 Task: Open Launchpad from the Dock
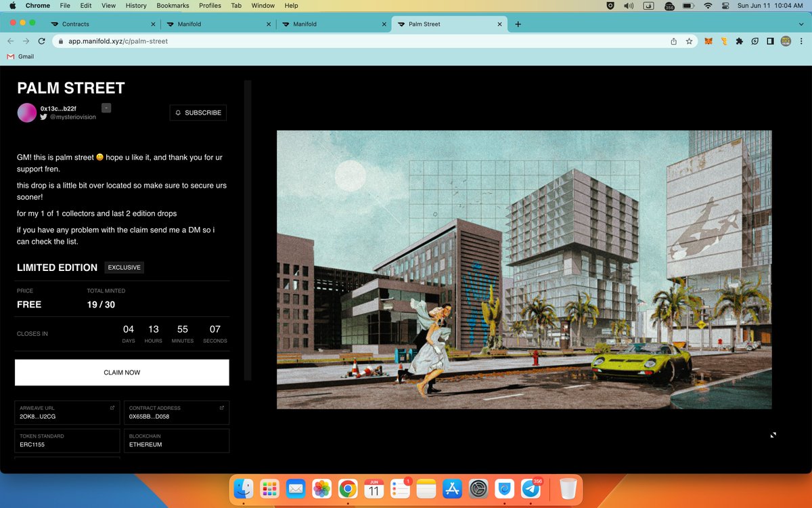pos(269,488)
